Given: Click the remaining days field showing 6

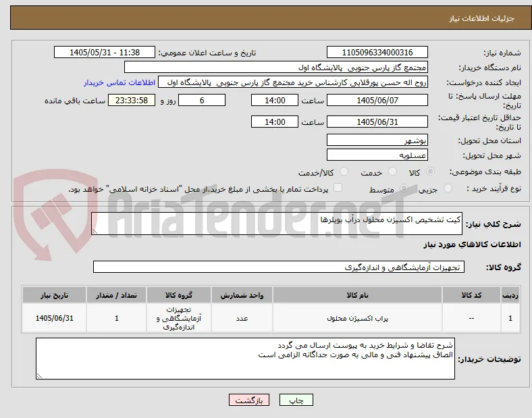Looking at the screenshot, I should 202,100.
